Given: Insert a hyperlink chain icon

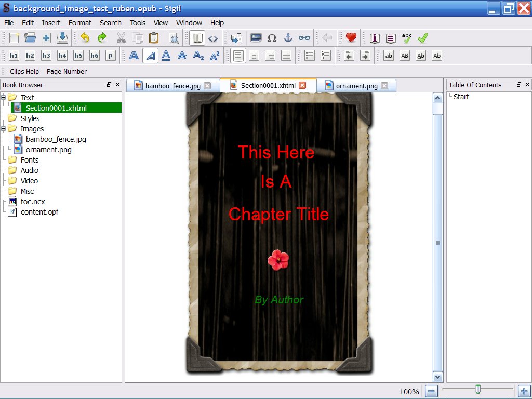Looking at the screenshot, I should click(x=304, y=38).
